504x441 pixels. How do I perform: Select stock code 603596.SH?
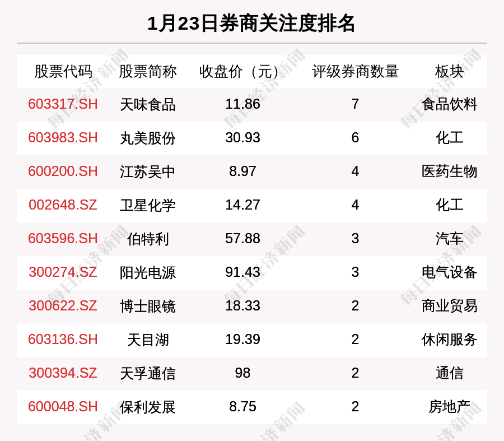[x=63, y=239]
